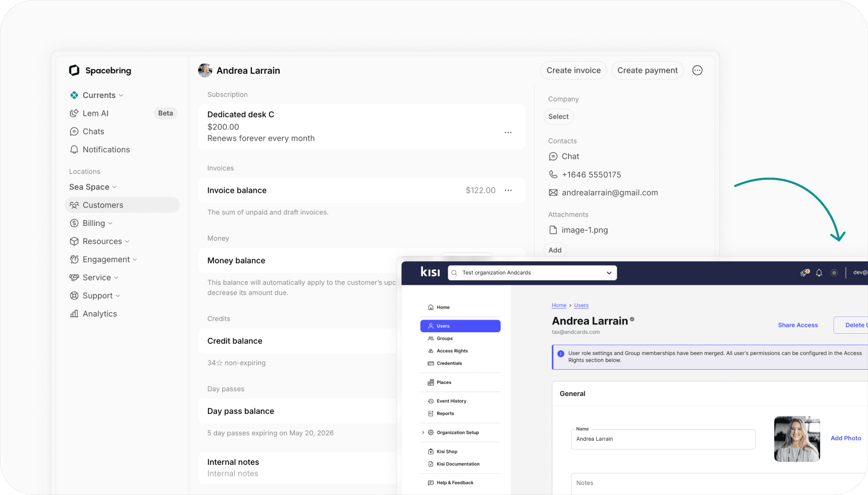The width and height of the screenshot is (868, 495).
Task: Open the Sea Space location dropdown
Action: coord(93,187)
